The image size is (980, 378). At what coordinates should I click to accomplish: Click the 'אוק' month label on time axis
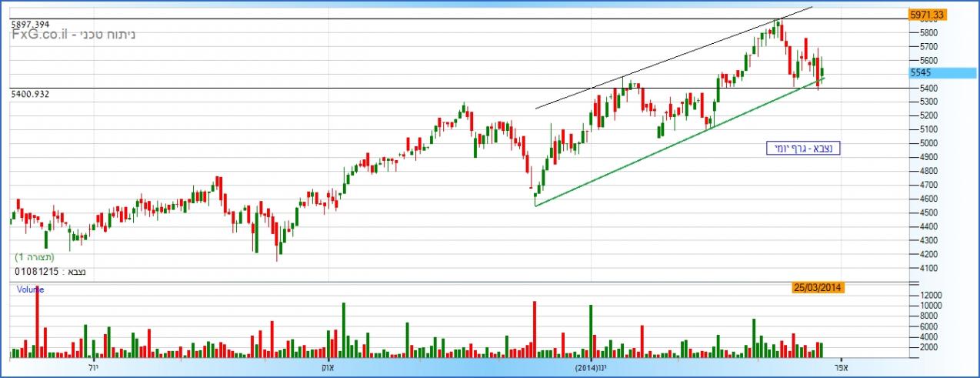point(330,368)
